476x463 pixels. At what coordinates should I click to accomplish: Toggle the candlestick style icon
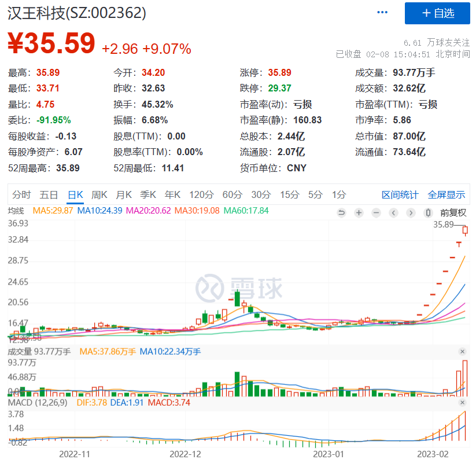tap(428, 212)
